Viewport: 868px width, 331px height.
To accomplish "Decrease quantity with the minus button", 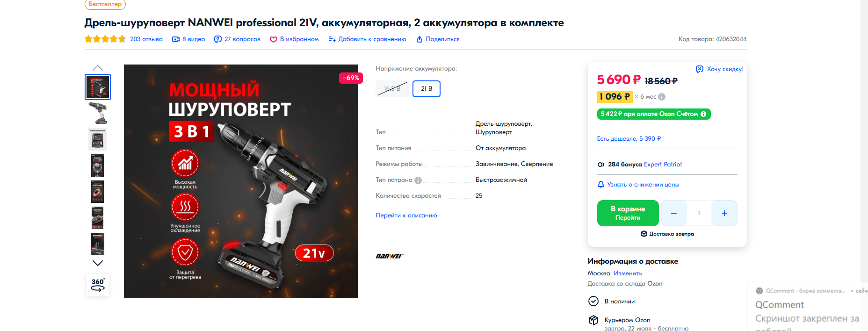I will pyautogui.click(x=674, y=213).
